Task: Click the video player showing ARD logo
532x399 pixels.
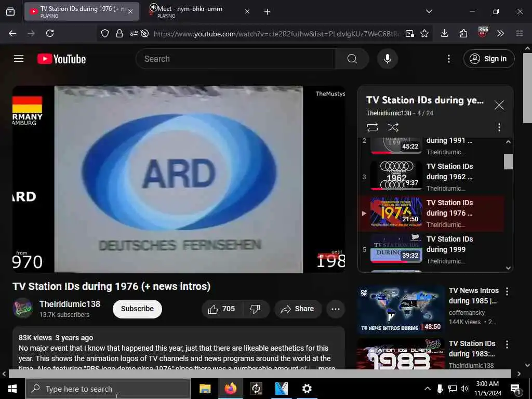Action: 179,179
